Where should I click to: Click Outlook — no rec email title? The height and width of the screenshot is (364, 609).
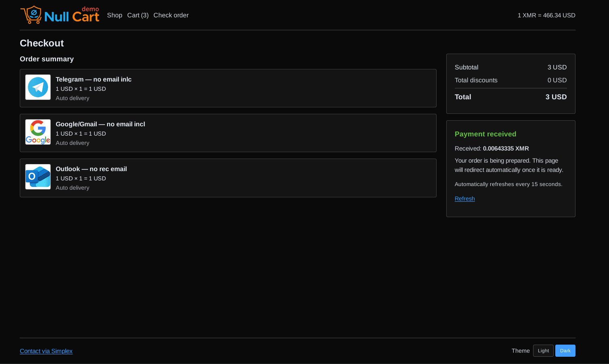pos(91,169)
